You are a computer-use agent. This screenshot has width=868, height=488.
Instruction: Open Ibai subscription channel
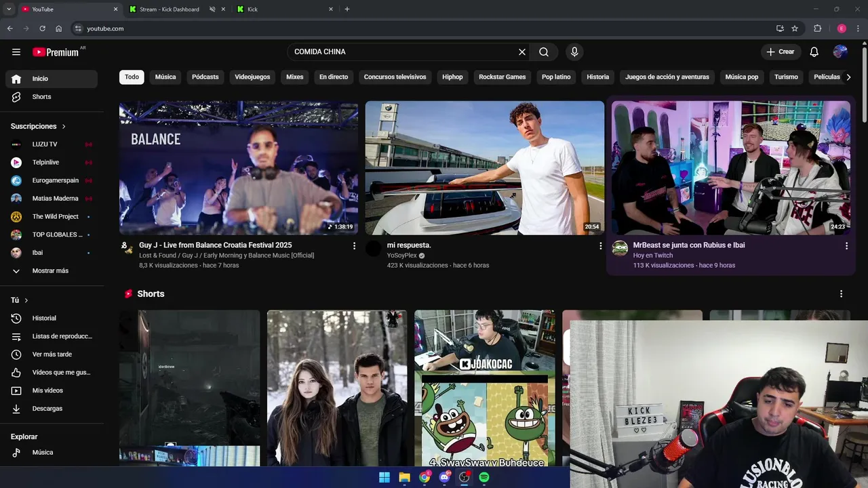[52, 253]
